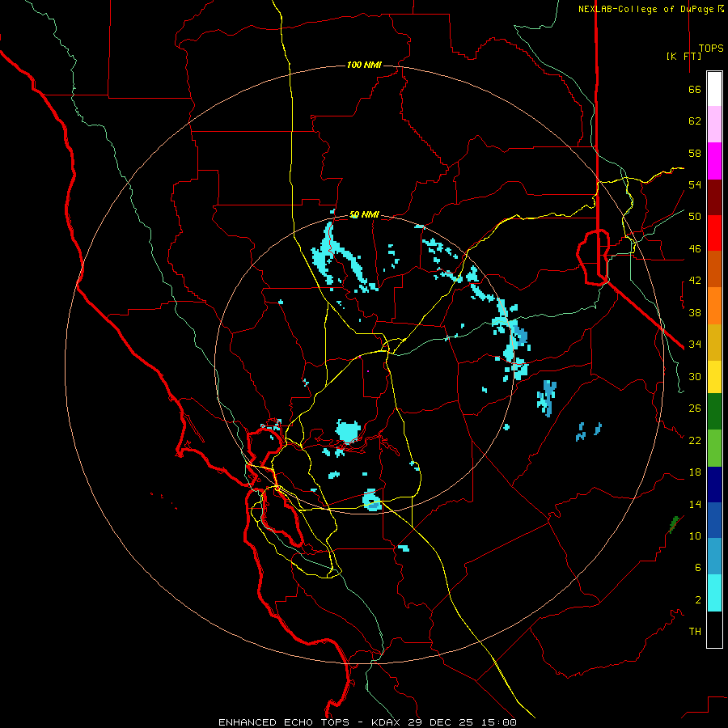Click the yellow 34 kft legend swatch
This screenshot has height=728, width=728.
(714, 377)
